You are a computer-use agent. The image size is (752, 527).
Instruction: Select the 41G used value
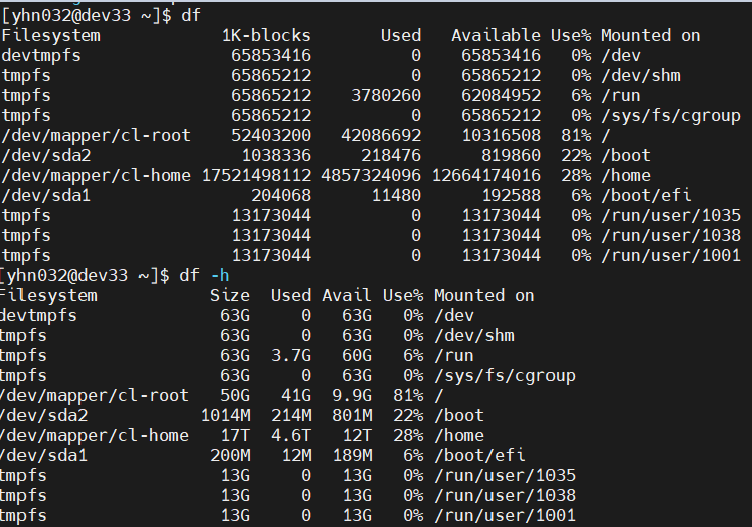click(296, 396)
